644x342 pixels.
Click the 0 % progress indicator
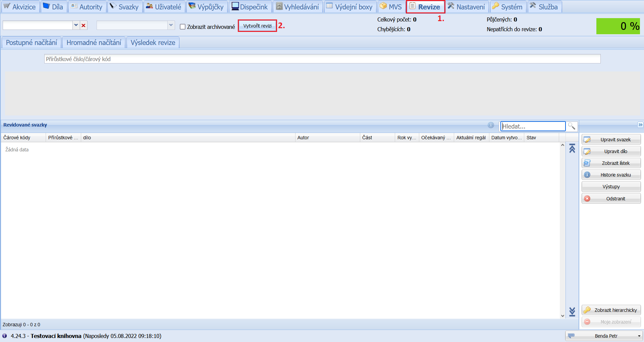coord(618,26)
